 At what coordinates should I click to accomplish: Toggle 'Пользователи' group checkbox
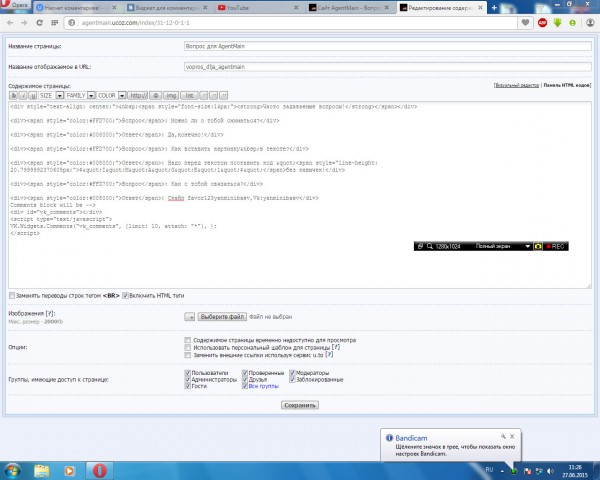click(188, 373)
